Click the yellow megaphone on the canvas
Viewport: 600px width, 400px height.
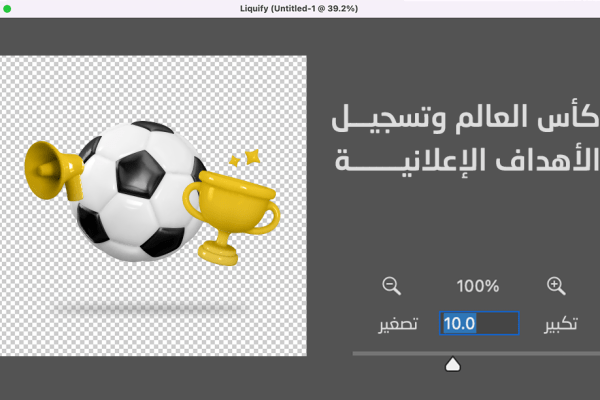point(54,170)
